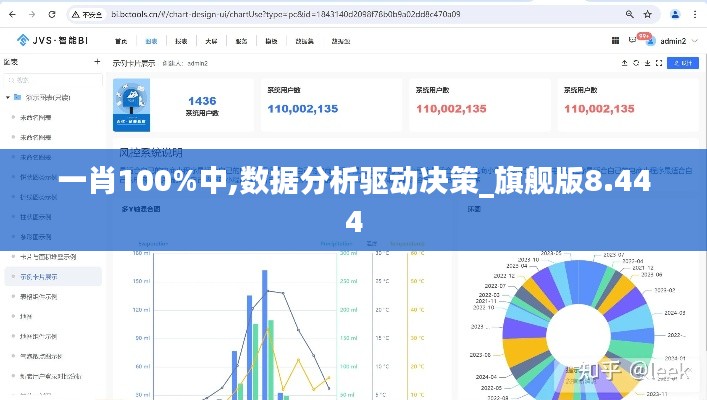The height and width of the screenshot is (400, 707).
Task: Click the 1436 user count value
Action: pyautogui.click(x=202, y=101)
